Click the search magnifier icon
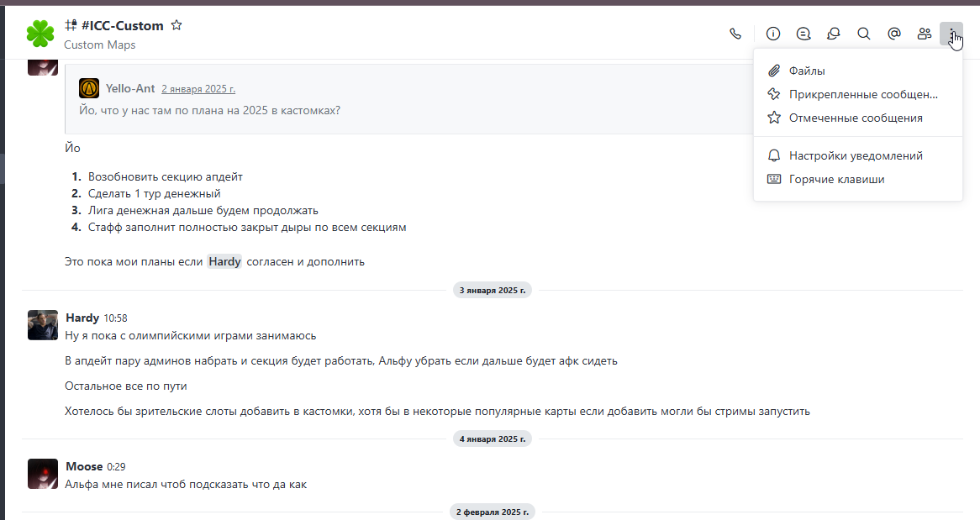Viewport: 980px width, 520px height. click(864, 34)
